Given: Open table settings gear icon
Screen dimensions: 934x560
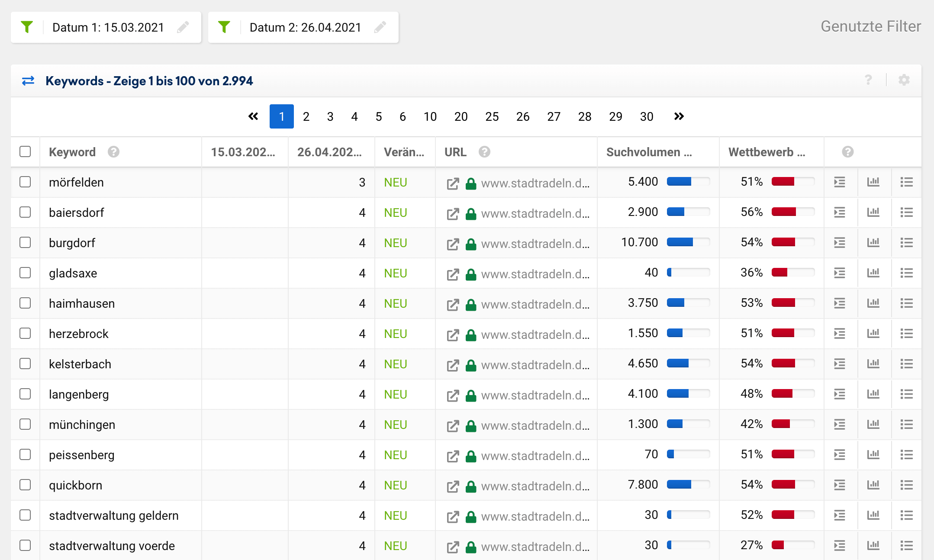Looking at the screenshot, I should click(x=904, y=80).
